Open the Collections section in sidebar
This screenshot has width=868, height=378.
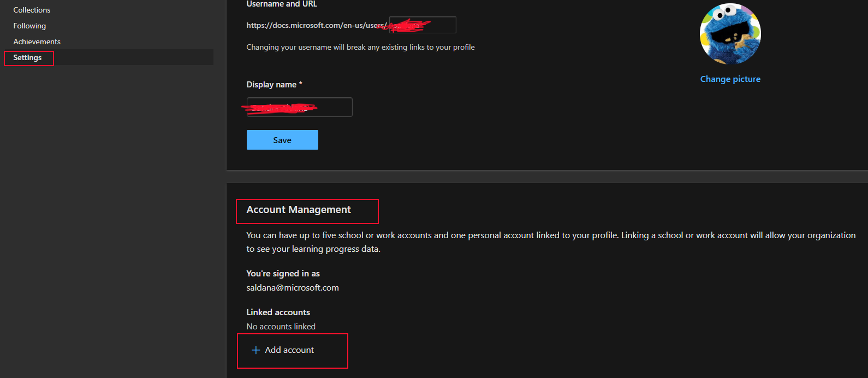coord(32,10)
